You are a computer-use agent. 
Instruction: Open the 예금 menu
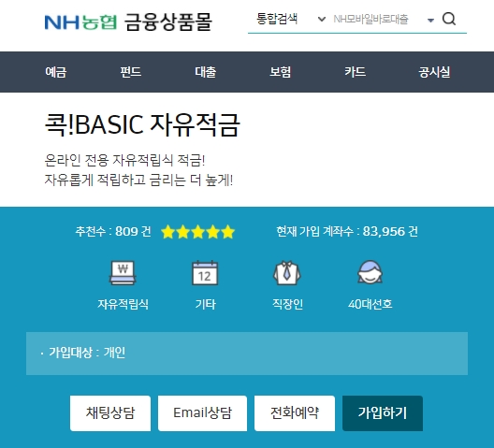click(56, 72)
